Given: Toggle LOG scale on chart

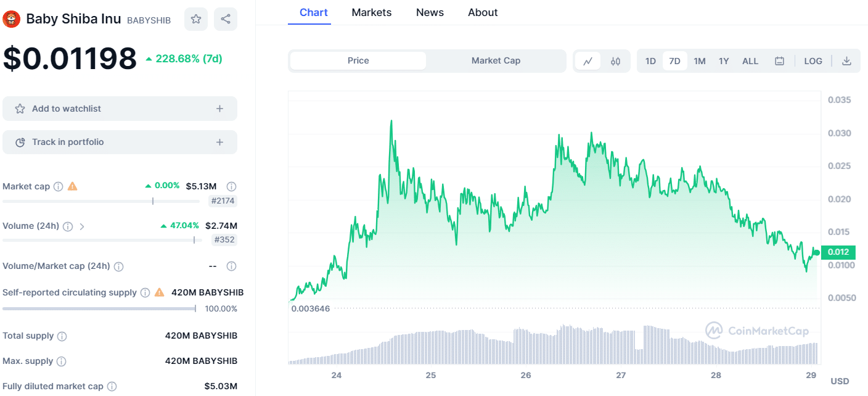Looking at the screenshot, I should pyautogui.click(x=813, y=61).
